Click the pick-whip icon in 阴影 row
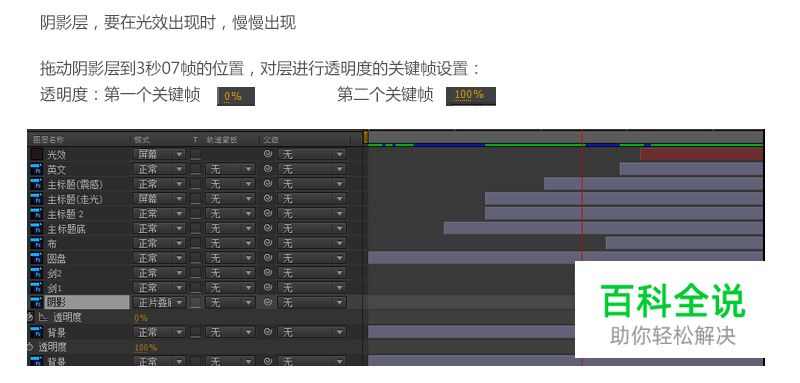 (x=268, y=302)
